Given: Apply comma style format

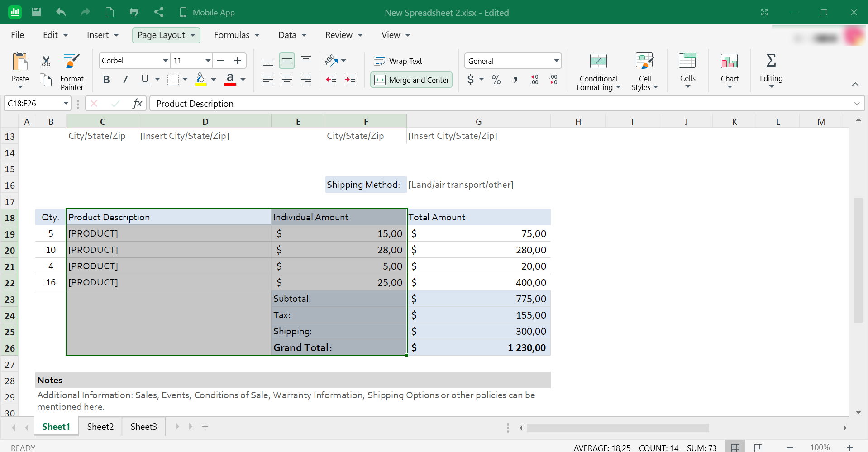Looking at the screenshot, I should pos(515,80).
